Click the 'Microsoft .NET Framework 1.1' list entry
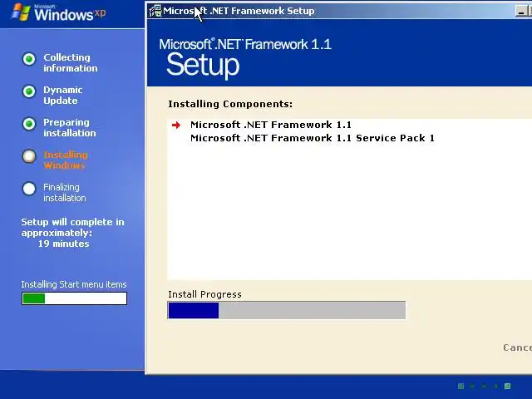This screenshot has height=399, width=532. [x=271, y=125]
